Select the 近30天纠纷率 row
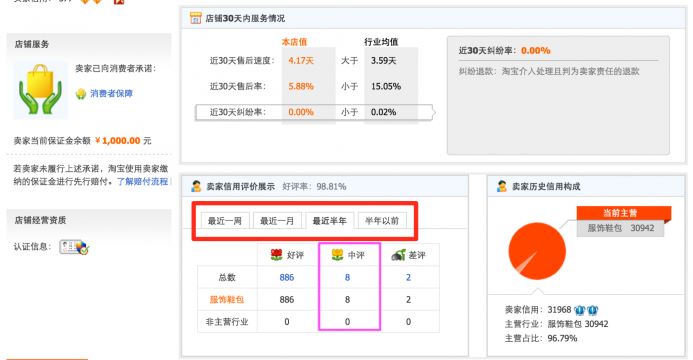Image resolution: width=693 pixels, height=360 pixels. pyautogui.click(x=315, y=112)
